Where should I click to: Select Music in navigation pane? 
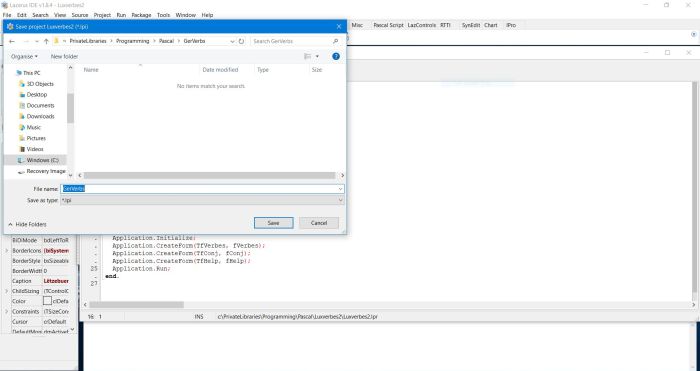[x=33, y=127]
